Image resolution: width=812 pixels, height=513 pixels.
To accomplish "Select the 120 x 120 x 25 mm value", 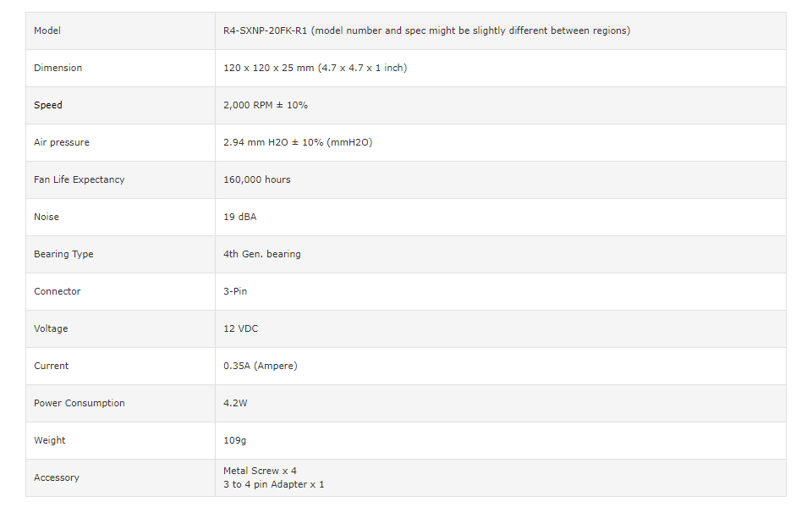I will [x=269, y=68].
